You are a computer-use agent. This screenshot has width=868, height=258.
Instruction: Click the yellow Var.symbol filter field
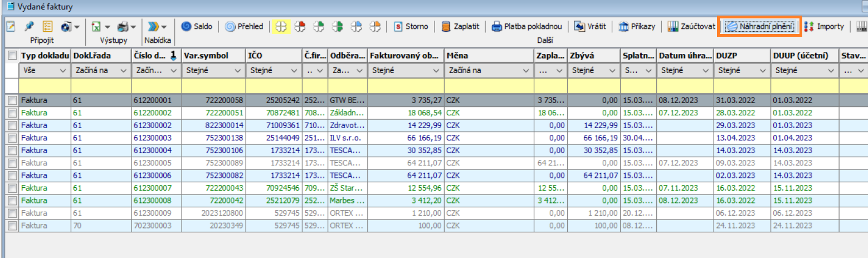pyautogui.click(x=213, y=86)
